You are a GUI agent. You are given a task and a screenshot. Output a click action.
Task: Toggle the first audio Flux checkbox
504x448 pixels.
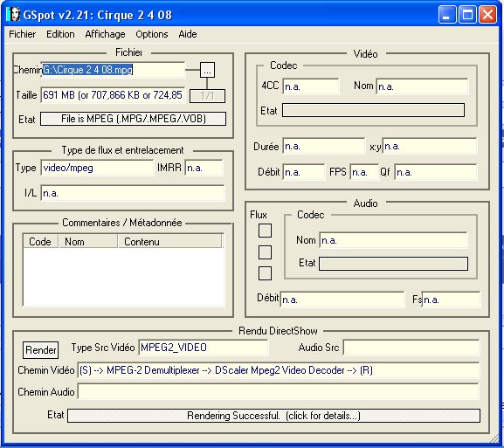coord(265,231)
